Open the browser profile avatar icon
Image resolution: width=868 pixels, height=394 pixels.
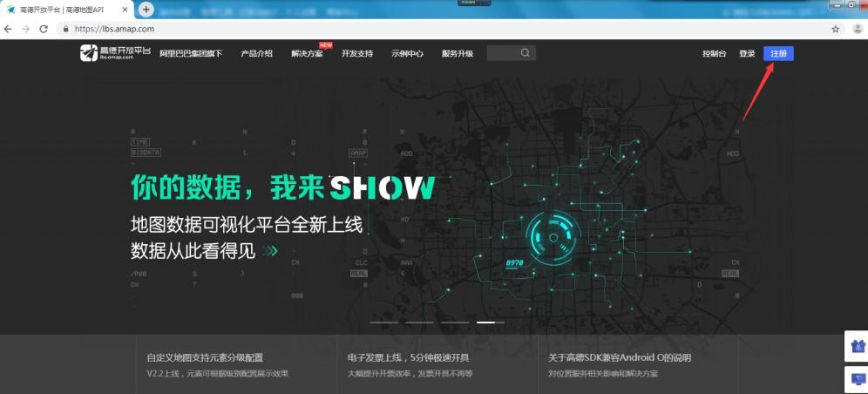[x=857, y=29]
